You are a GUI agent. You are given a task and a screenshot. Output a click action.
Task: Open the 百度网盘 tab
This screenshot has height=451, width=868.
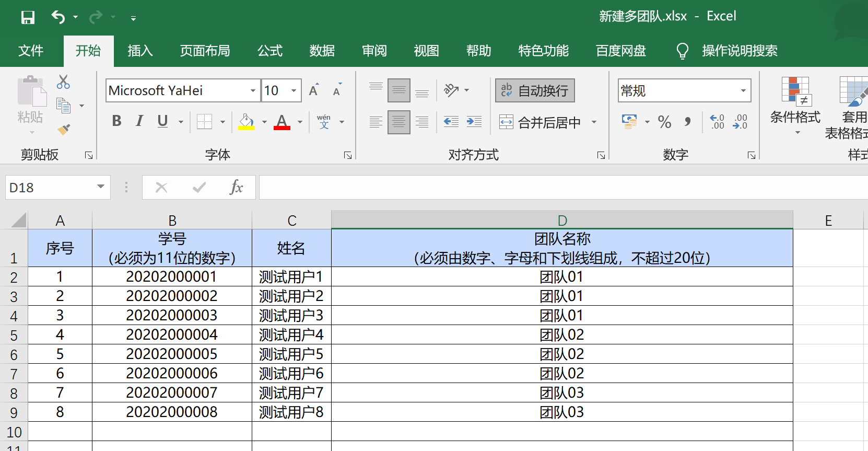(x=621, y=51)
